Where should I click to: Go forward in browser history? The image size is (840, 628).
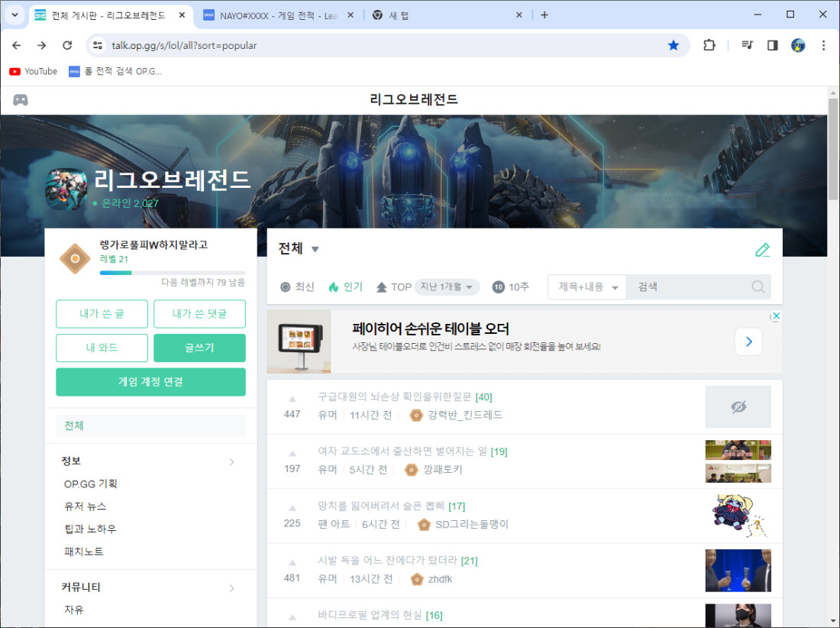(x=42, y=46)
